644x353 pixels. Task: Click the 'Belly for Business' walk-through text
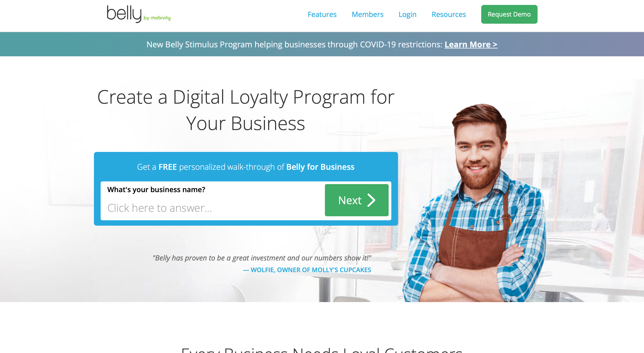[320, 167]
